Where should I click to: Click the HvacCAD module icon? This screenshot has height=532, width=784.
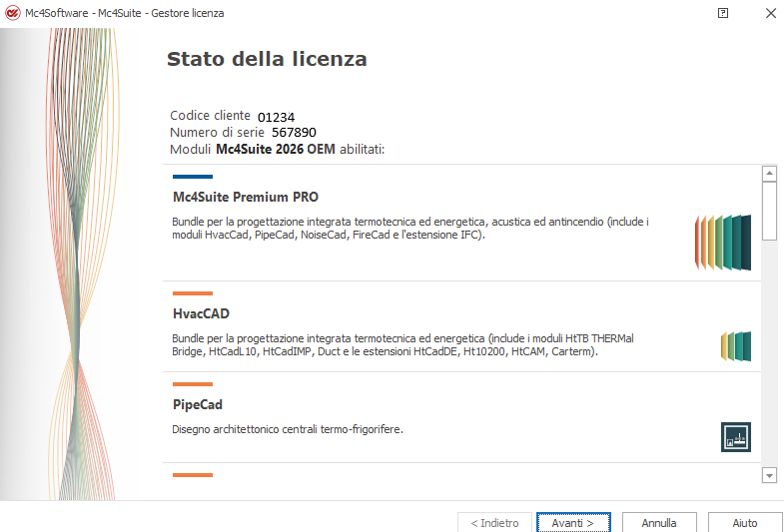coord(736,346)
